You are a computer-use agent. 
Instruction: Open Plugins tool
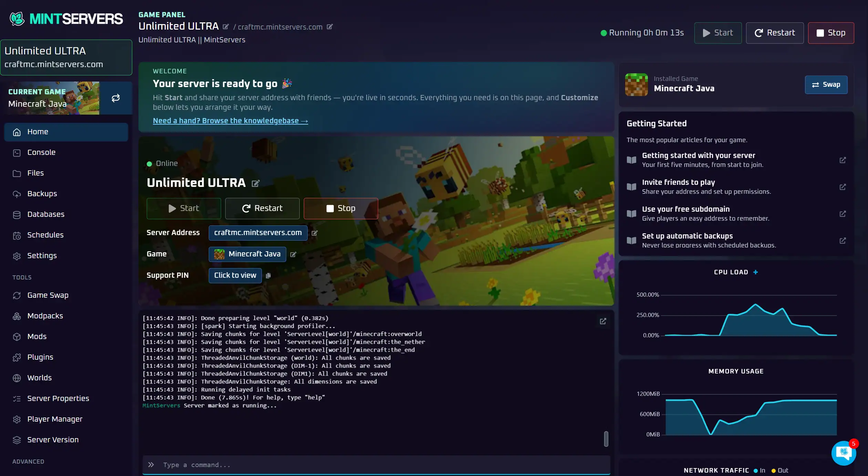click(x=66, y=357)
